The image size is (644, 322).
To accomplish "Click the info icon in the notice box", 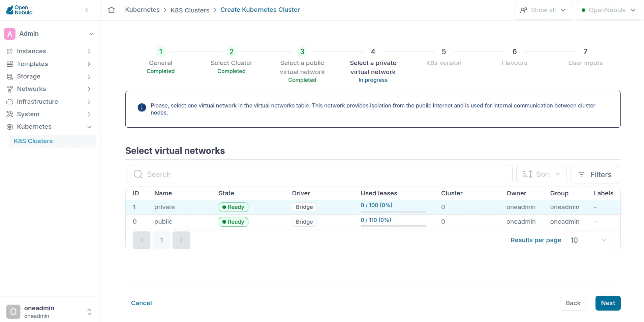I will [x=142, y=107].
